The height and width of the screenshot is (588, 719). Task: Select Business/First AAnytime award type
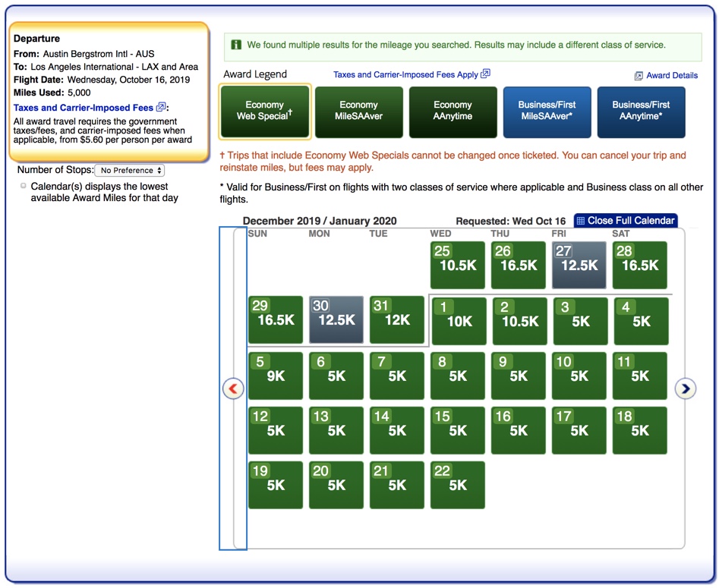tap(641, 112)
